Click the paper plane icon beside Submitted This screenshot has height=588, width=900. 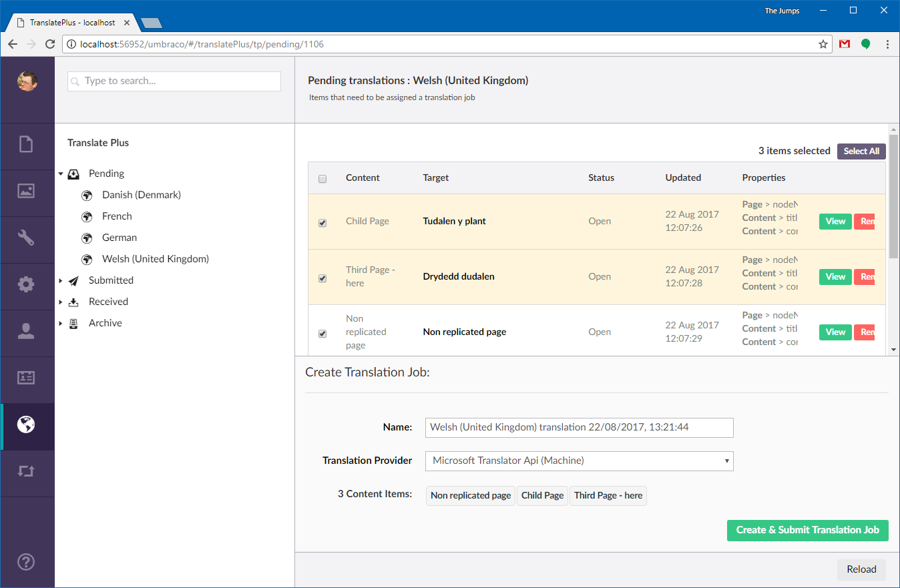click(x=73, y=280)
